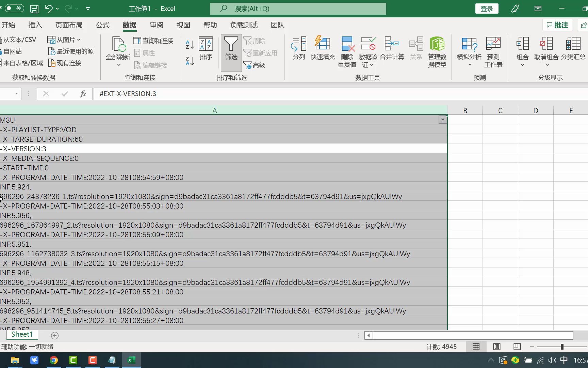Click the zoom slider handle
The width and height of the screenshot is (588, 368).
pyautogui.click(x=562, y=347)
